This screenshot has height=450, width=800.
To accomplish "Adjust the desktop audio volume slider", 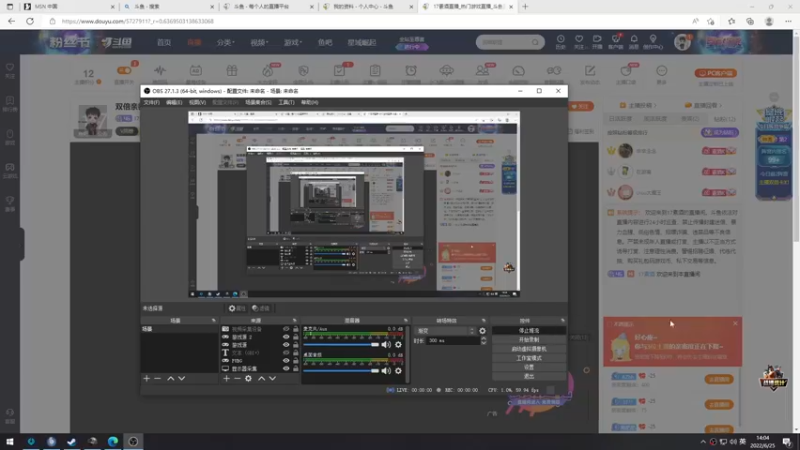I will click(x=341, y=371).
